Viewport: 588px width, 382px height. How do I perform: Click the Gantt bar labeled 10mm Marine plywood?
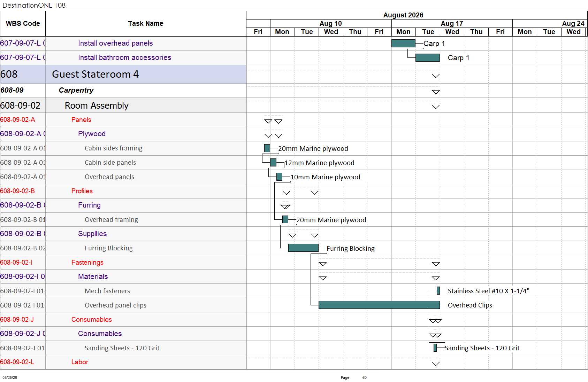point(280,177)
